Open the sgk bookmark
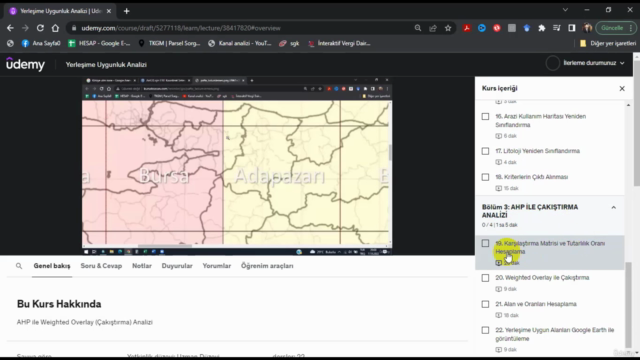 coord(289,43)
